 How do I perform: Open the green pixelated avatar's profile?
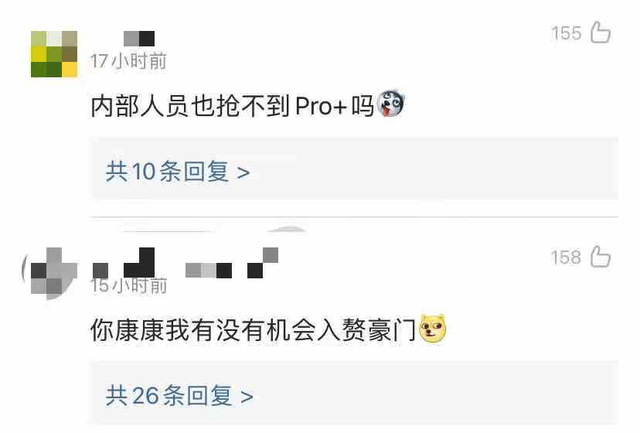(x=54, y=54)
